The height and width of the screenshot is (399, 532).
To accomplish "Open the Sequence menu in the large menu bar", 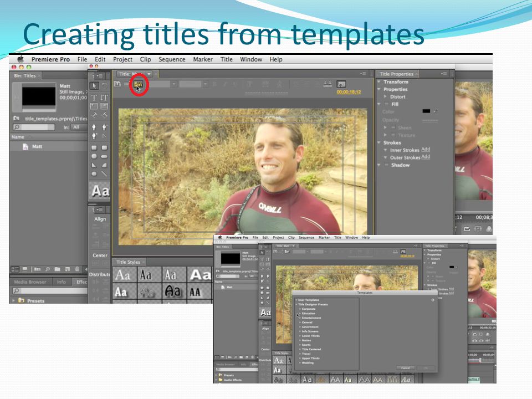I will click(172, 59).
